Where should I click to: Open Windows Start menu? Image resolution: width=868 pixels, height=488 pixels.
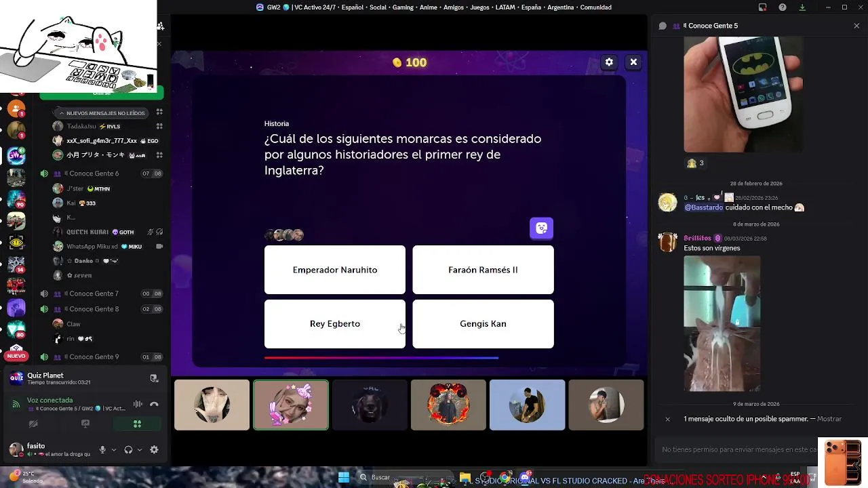344,477
